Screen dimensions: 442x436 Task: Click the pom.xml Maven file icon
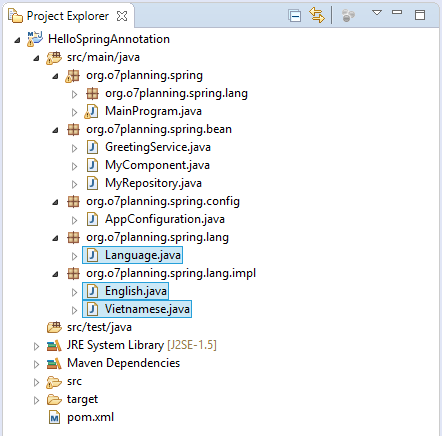[54, 417]
